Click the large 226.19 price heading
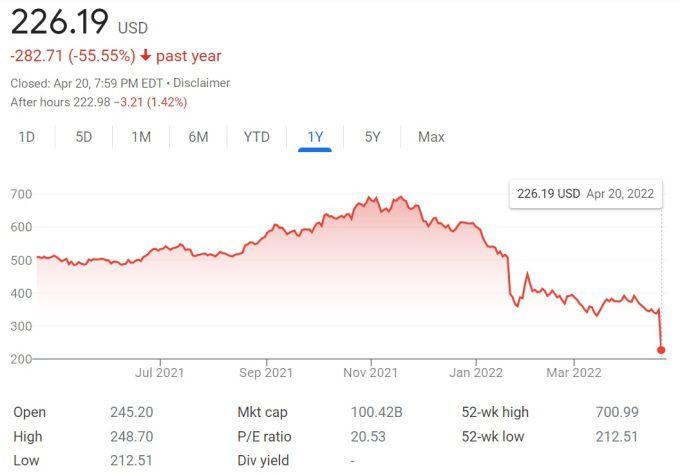Image resolution: width=680 pixels, height=475 pixels. click(58, 22)
